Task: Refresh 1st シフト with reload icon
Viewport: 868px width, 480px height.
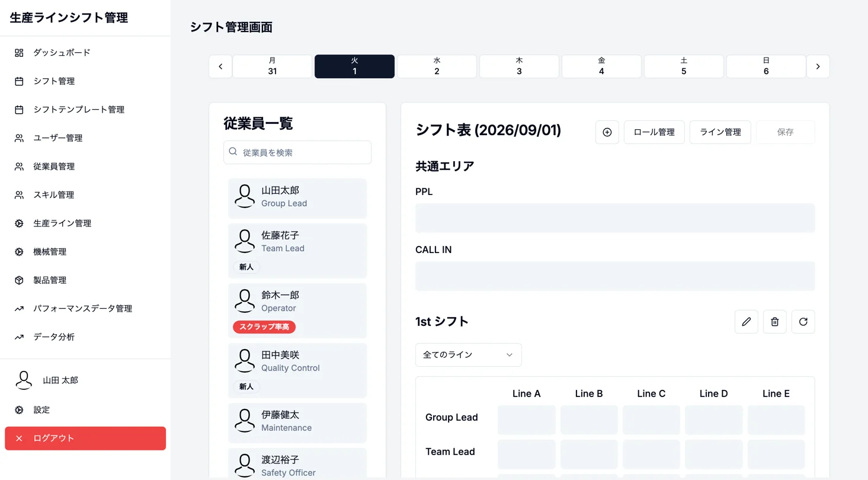Action: [x=803, y=322]
